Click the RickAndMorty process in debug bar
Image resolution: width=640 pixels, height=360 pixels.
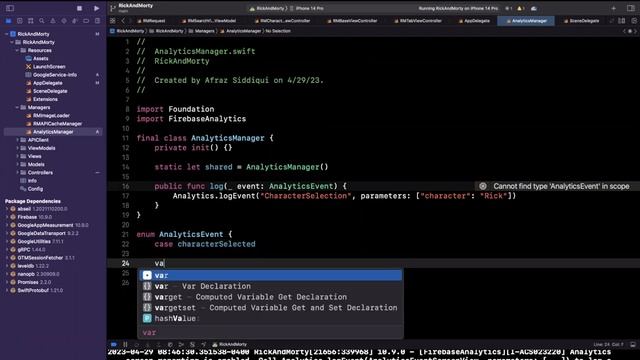(229, 344)
